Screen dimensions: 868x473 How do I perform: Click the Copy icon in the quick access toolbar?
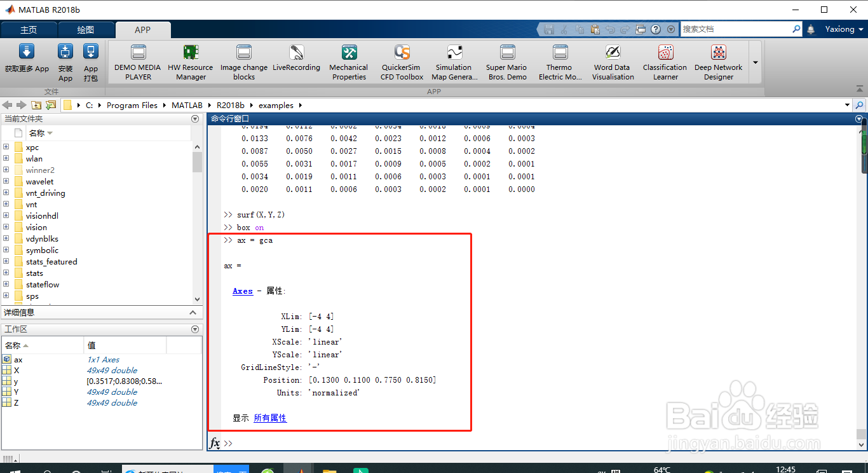coord(580,29)
